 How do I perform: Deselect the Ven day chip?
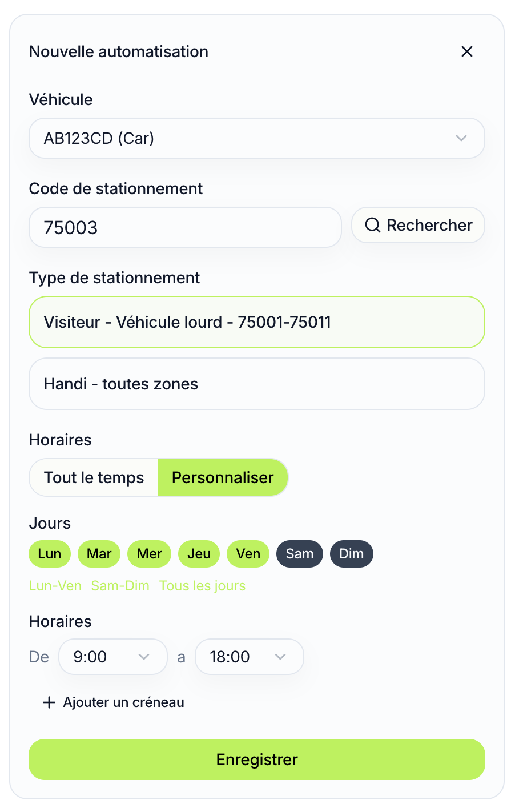(248, 554)
